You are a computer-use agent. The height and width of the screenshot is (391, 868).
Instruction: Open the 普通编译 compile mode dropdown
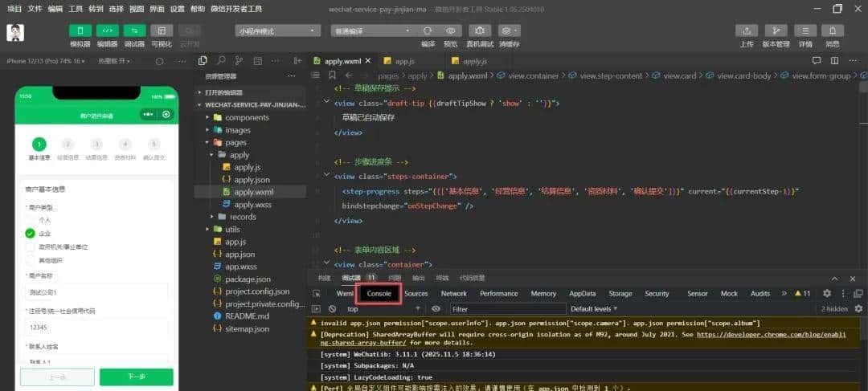(374, 31)
